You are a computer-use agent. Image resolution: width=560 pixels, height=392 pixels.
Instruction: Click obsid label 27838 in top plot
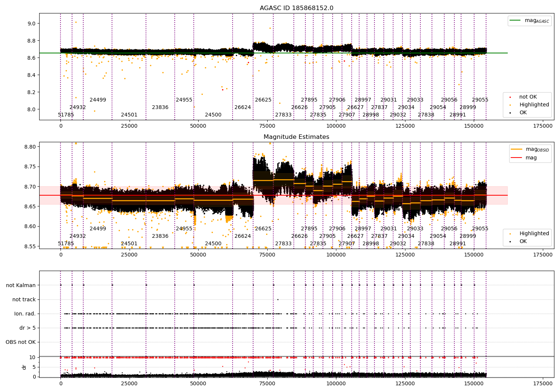tap(426, 115)
